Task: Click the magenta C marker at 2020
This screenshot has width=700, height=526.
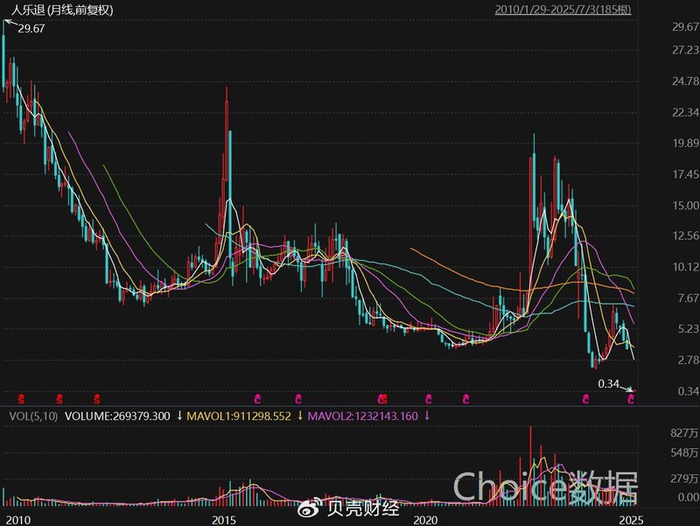Action: [x=429, y=399]
